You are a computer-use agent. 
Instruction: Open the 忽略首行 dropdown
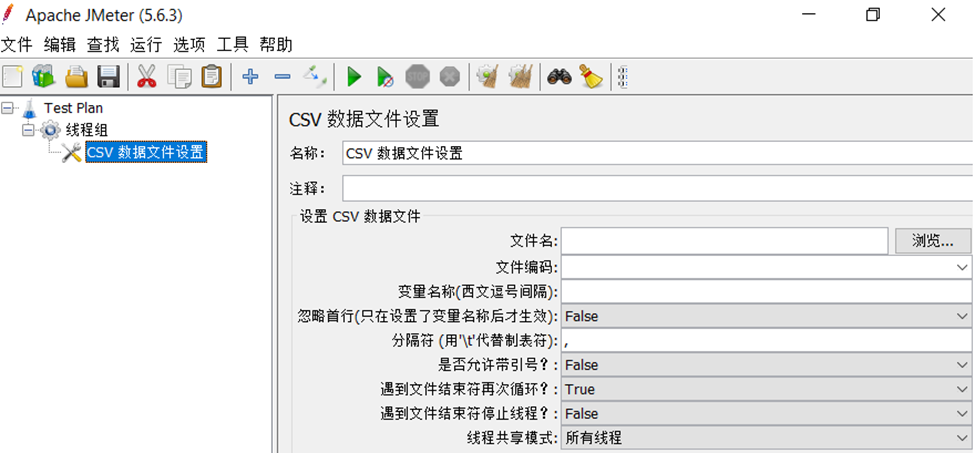point(961,316)
